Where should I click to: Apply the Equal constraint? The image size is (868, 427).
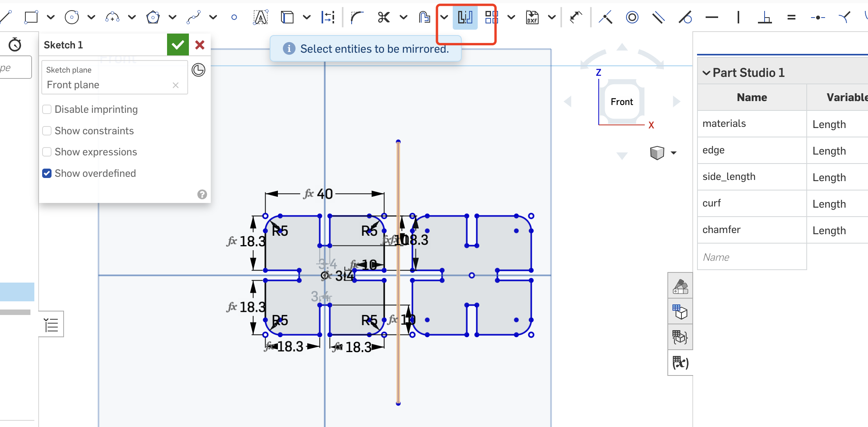coord(792,17)
